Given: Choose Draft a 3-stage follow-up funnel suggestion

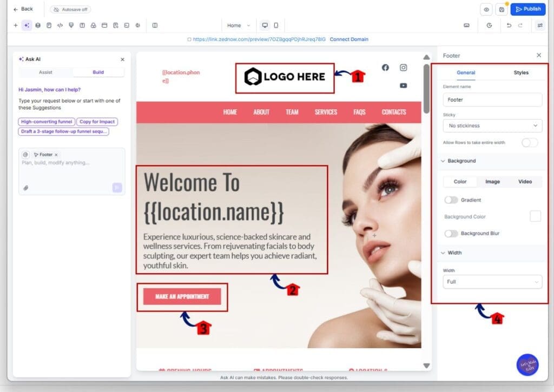Looking at the screenshot, I should coord(63,131).
